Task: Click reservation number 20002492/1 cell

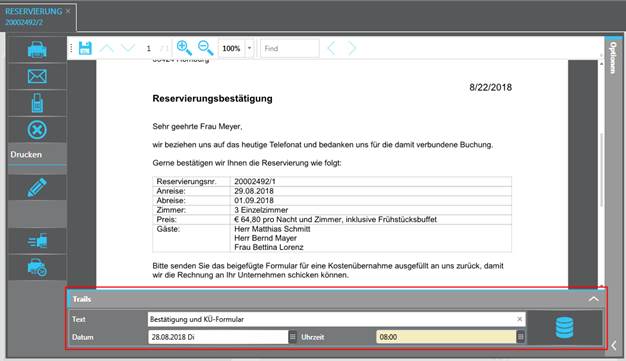Action: [x=255, y=181]
